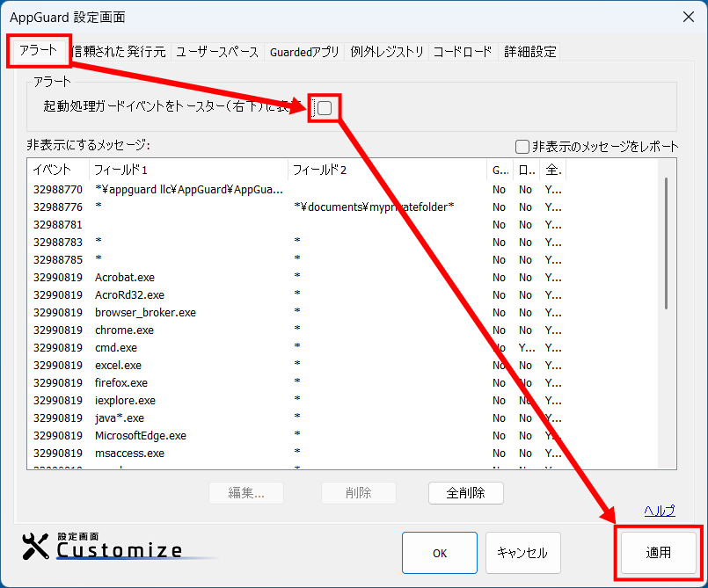Open the 例外レジストリ tab

coord(387,52)
